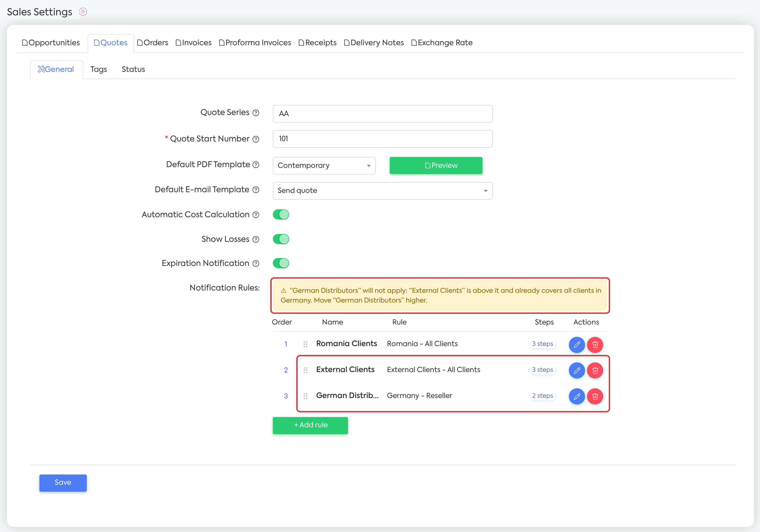Open the 3 steps link for Romania Clients
This screenshot has height=532, width=760.
click(x=543, y=344)
